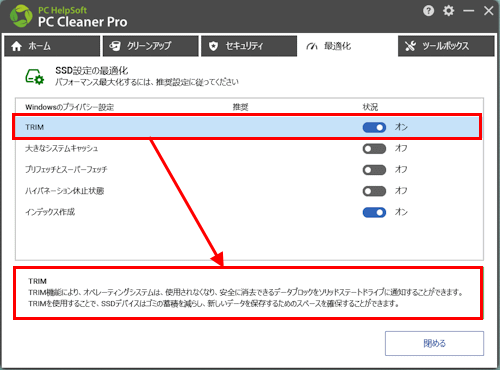Click the cleanup icon in the クリーンアップ tab

coord(115,46)
